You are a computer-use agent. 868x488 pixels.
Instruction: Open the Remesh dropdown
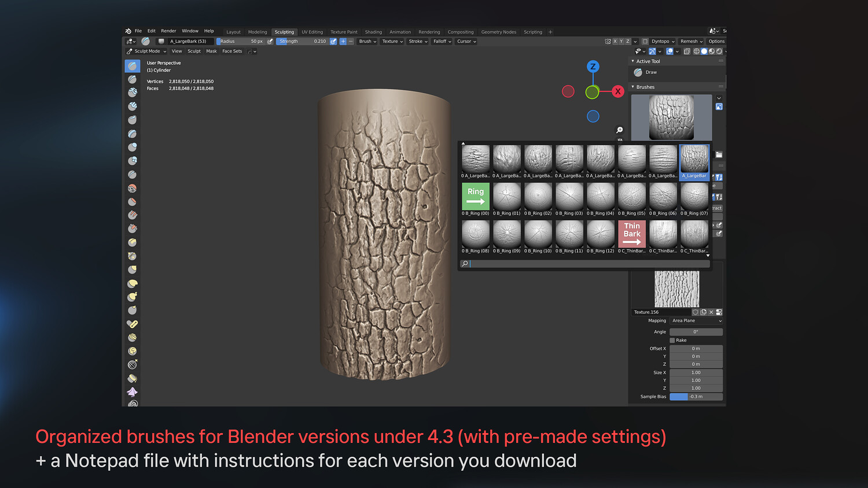click(x=692, y=42)
